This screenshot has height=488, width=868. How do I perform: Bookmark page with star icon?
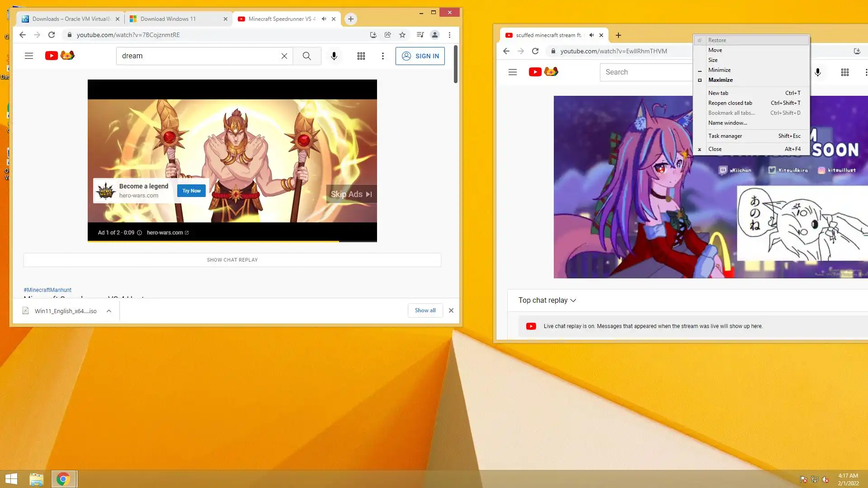pos(402,35)
